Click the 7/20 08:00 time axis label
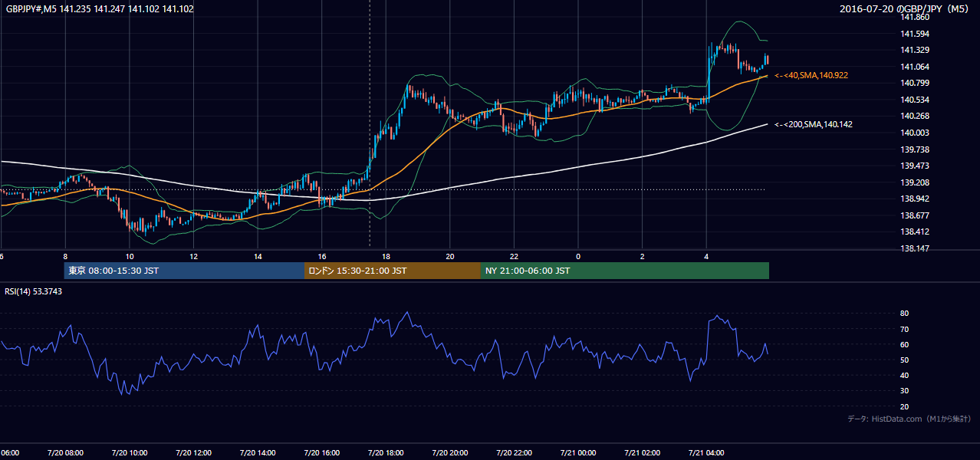The width and height of the screenshot is (980, 460). tap(65, 452)
